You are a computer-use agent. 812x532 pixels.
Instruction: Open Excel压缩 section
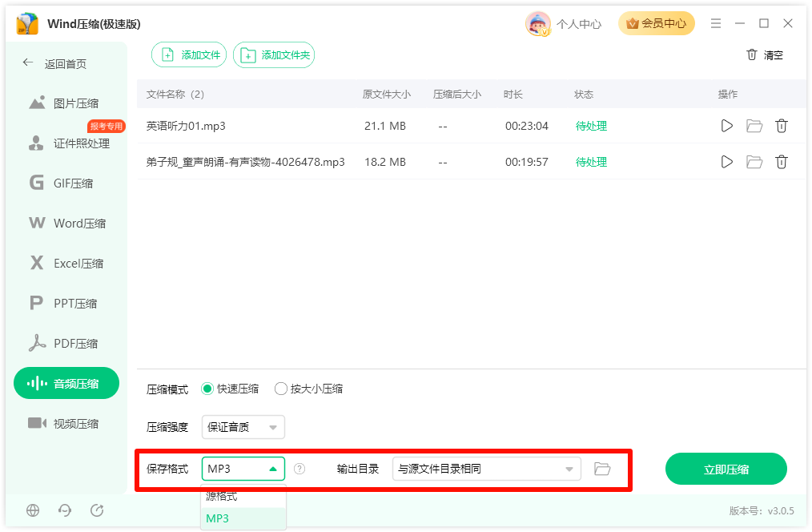pyautogui.click(x=66, y=263)
